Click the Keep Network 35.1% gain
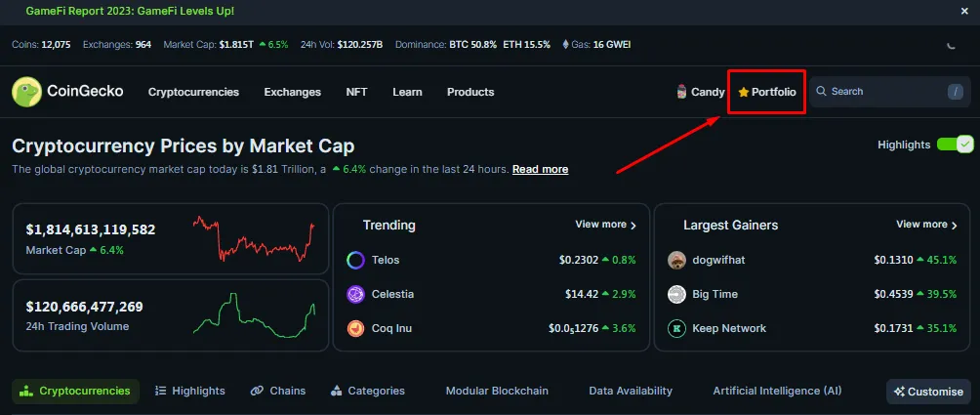 tap(937, 329)
